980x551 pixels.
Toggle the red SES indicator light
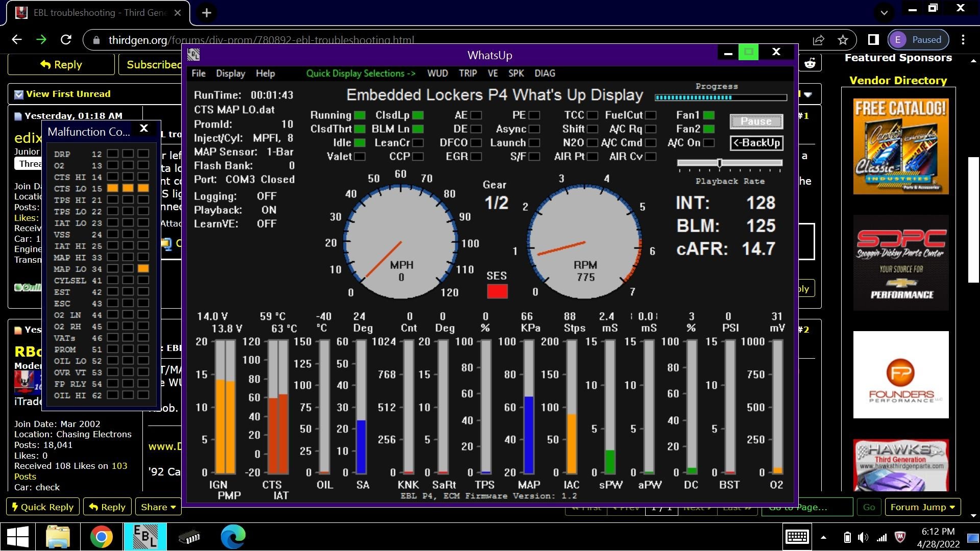click(497, 291)
